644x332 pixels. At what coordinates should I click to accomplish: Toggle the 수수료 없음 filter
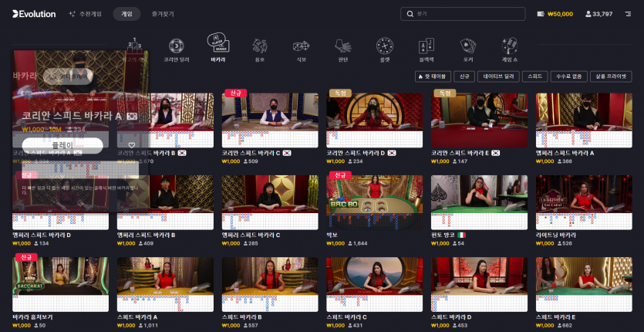click(569, 76)
